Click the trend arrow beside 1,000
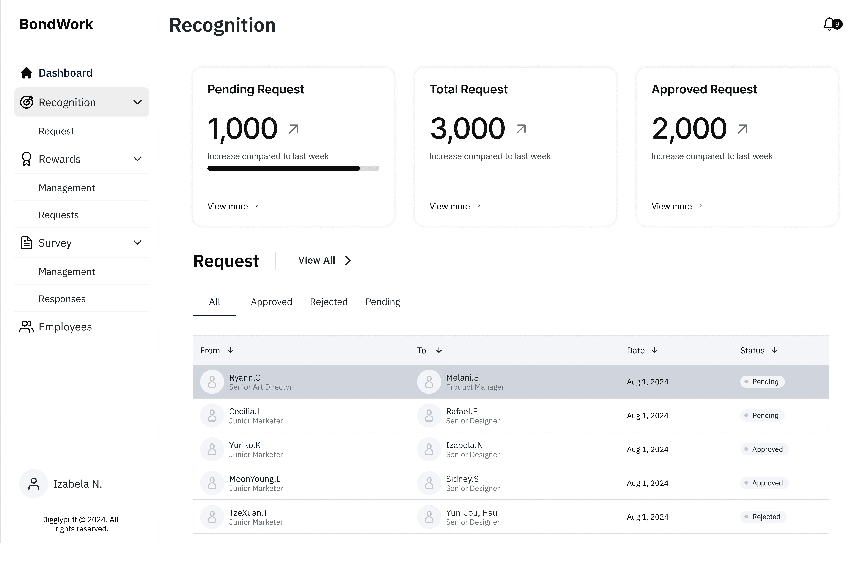 (x=294, y=129)
